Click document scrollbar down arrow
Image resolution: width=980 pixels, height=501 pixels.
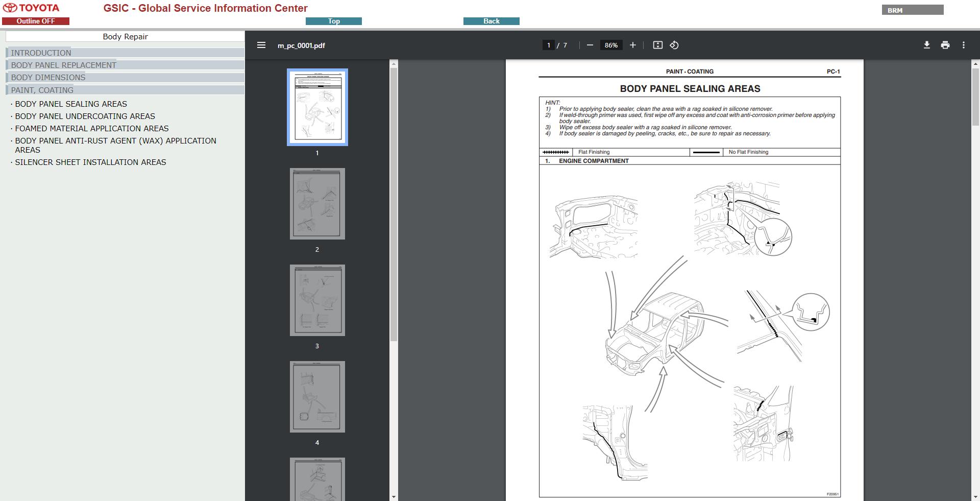[975, 497]
